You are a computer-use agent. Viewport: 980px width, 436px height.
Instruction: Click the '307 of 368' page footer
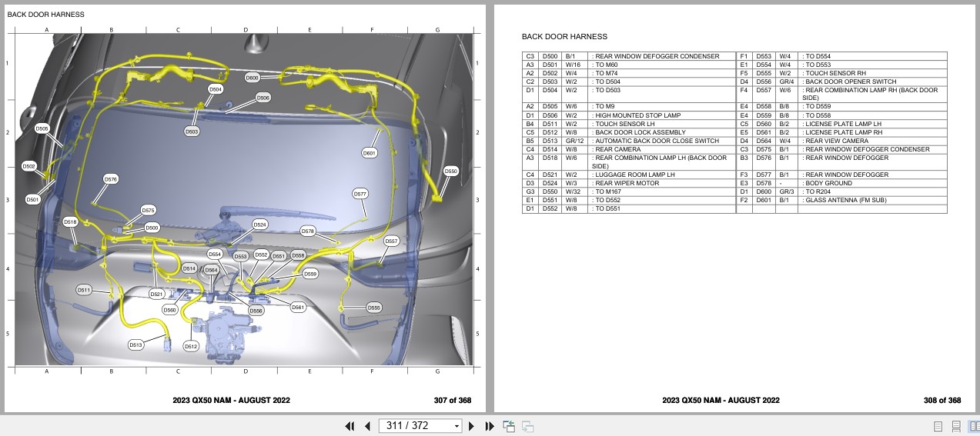(x=452, y=400)
